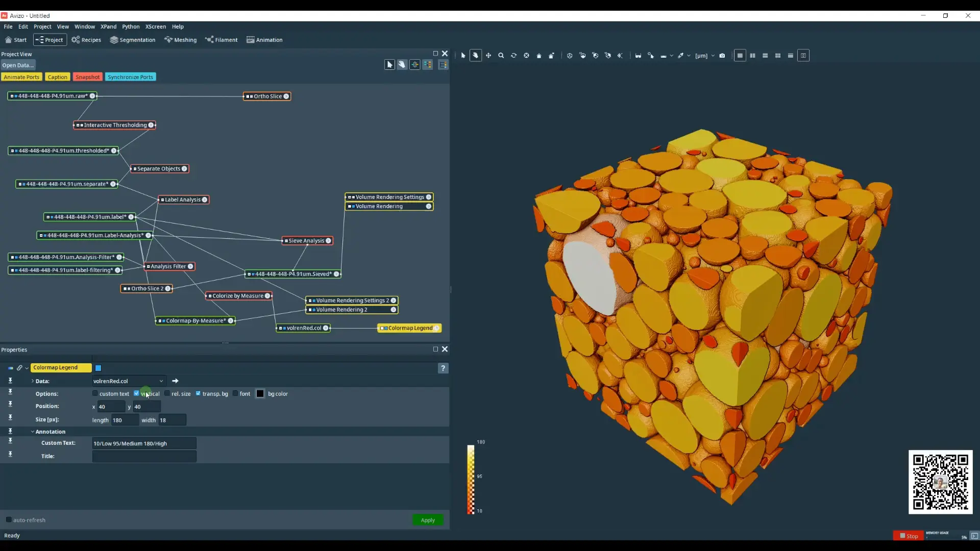The height and width of the screenshot is (551, 980).
Task: Click the rotate view icon
Action: point(513,56)
